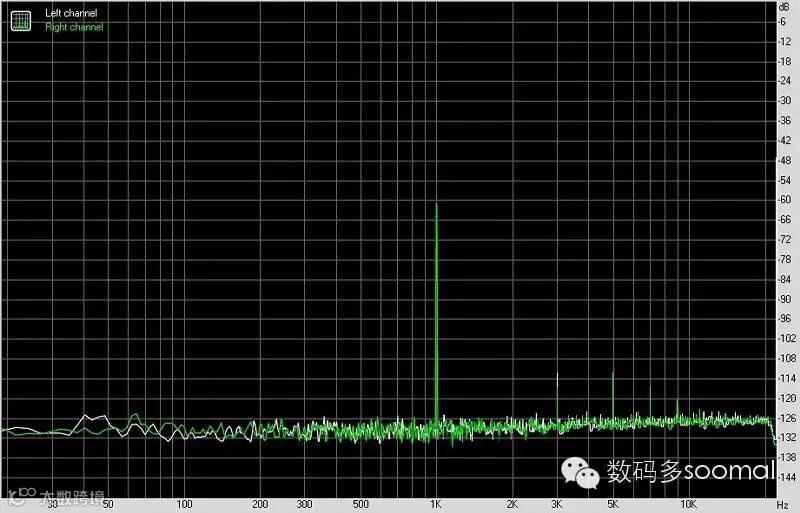Select the "Left channel" legend label

71,13
